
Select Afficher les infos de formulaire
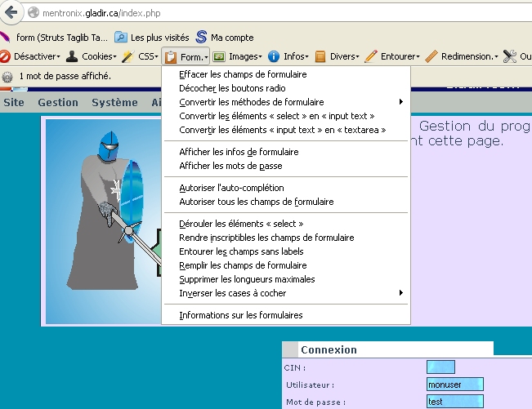[286, 152]
